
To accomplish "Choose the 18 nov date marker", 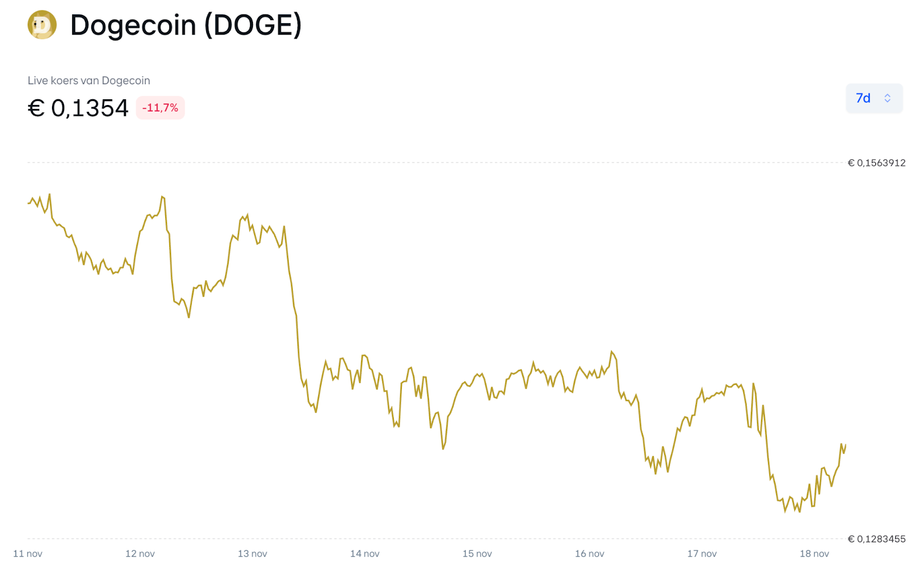I will click(814, 554).
